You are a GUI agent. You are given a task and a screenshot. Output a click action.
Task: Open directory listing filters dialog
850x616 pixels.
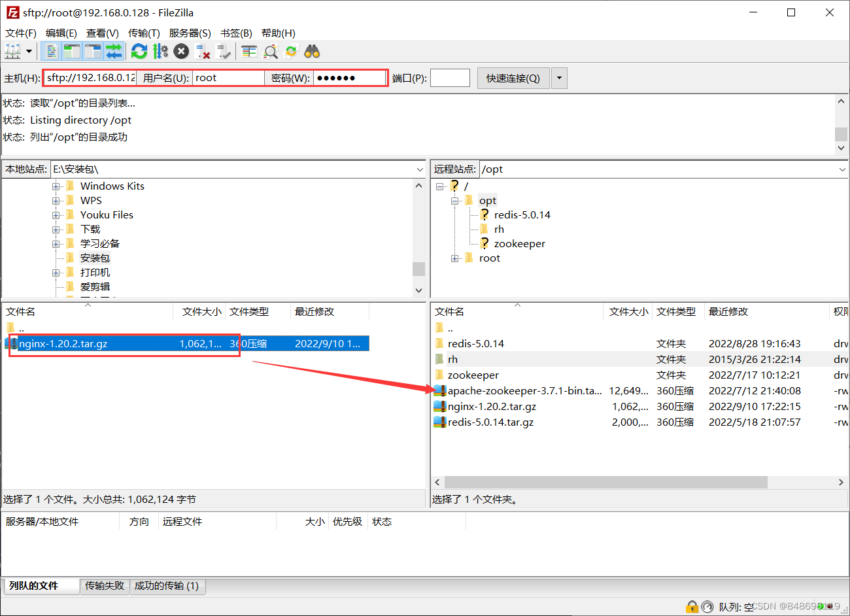249,51
